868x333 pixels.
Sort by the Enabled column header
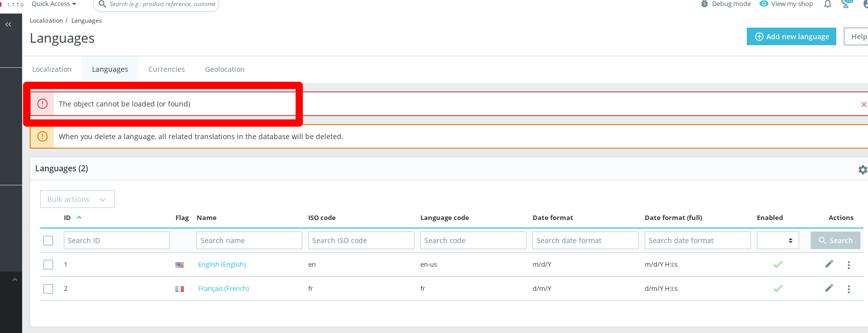pyautogui.click(x=770, y=217)
